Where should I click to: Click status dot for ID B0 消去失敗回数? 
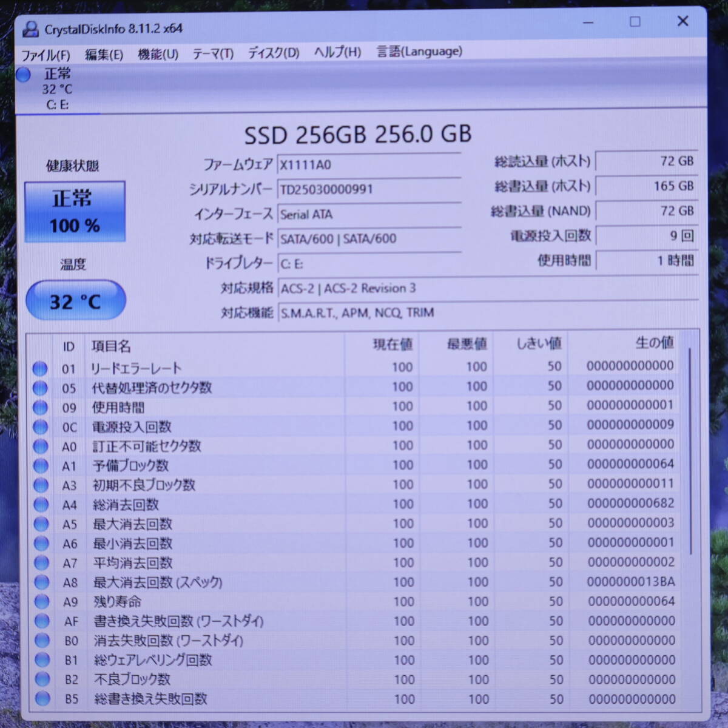[42, 640]
